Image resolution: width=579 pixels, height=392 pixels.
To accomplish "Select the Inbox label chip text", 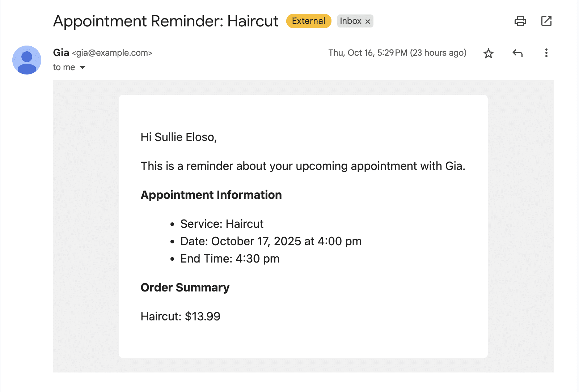I will 350,21.
